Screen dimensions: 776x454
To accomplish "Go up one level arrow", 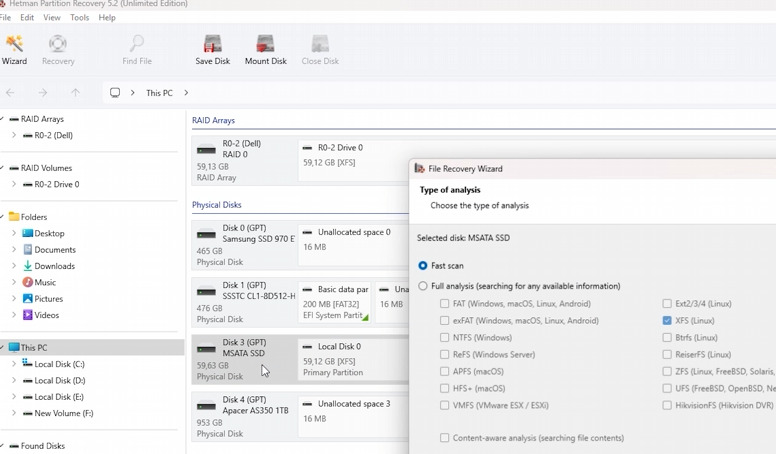I will [x=75, y=93].
